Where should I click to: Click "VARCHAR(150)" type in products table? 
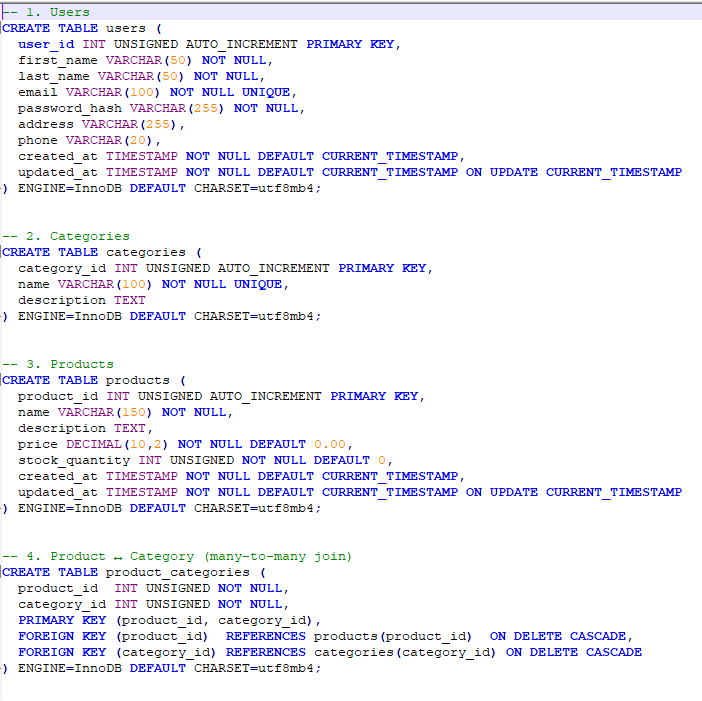coord(105,412)
